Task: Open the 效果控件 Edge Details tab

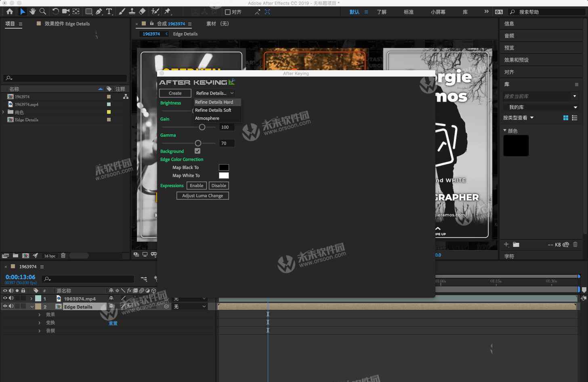Action: point(67,24)
